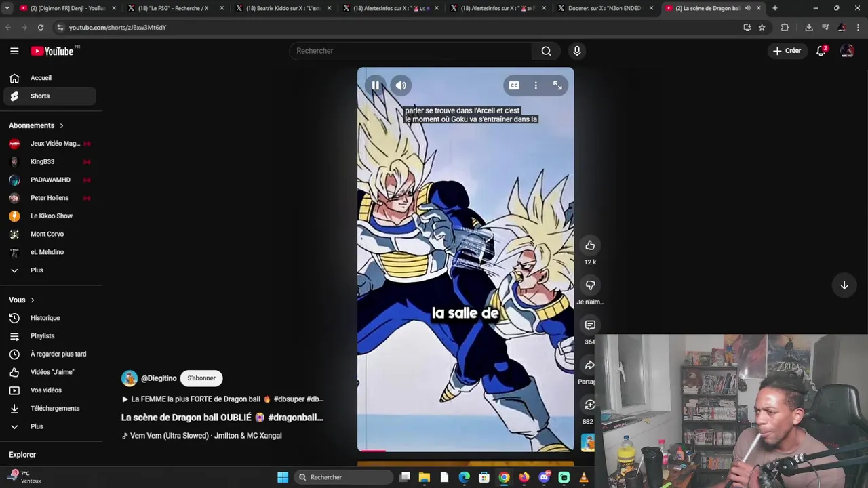The height and width of the screenshot is (488, 868).
Task: Expand the Plus item under Téléchargements
Action: click(x=50, y=426)
